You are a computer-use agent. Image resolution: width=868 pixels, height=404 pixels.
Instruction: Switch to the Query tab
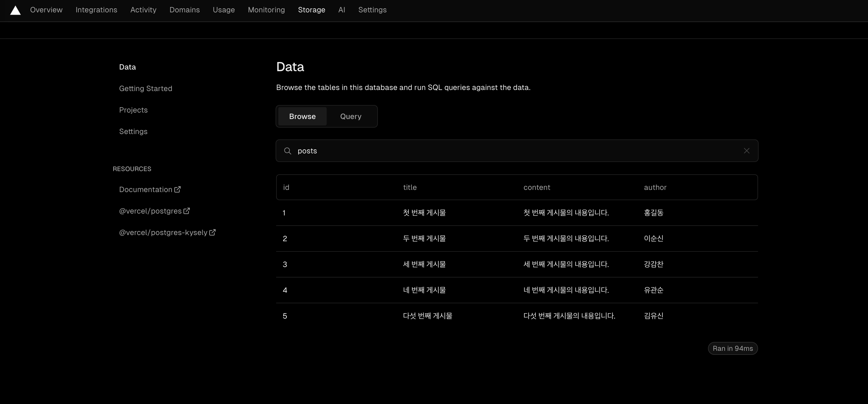tap(350, 117)
